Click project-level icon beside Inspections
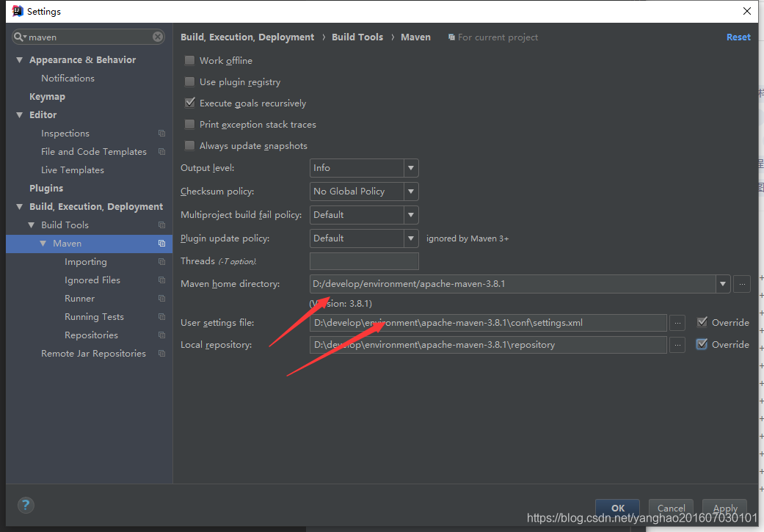764x532 pixels. [161, 133]
